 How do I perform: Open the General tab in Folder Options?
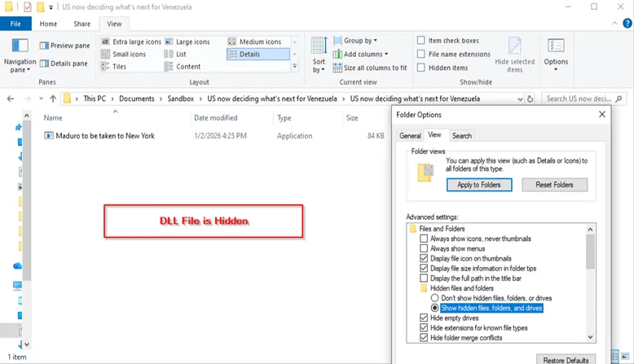[410, 136]
